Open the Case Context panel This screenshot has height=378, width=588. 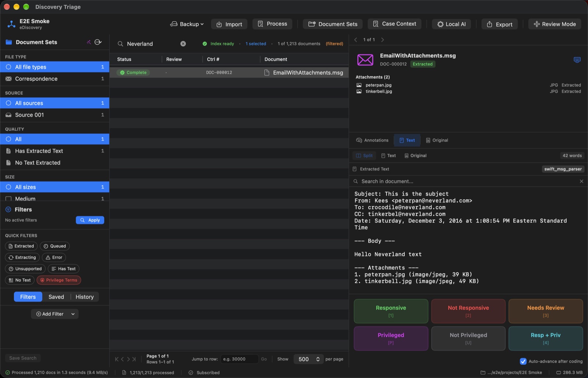[394, 24]
